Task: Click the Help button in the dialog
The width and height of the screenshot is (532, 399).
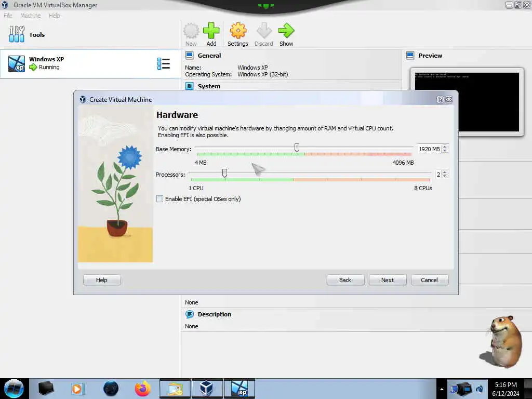Action: [102, 280]
